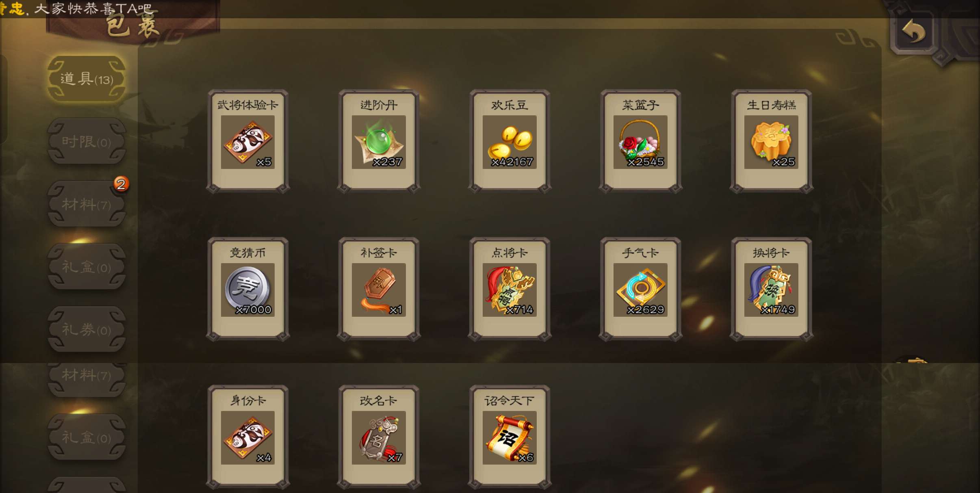Open the 改名卡 rename card item
This screenshot has width=980, height=493.
[x=379, y=437]
